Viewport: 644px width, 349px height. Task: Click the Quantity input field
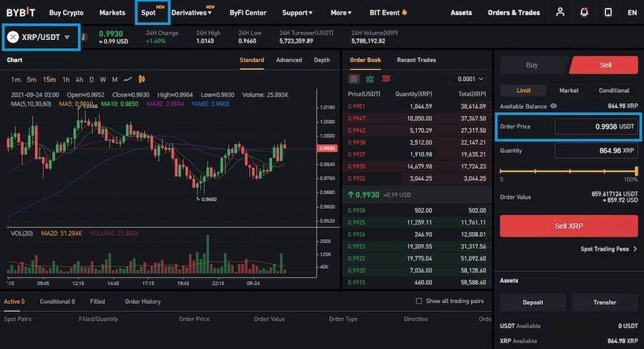click(x=596, y=151)
